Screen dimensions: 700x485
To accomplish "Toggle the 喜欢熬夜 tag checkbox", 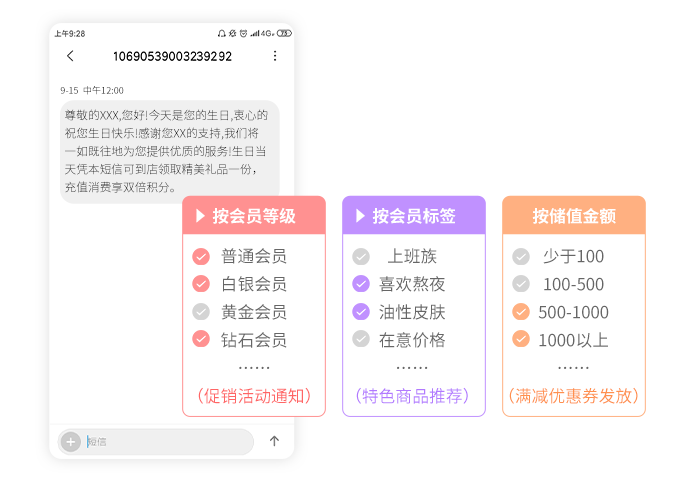I will pyautogui.click(x=361, y=284).
